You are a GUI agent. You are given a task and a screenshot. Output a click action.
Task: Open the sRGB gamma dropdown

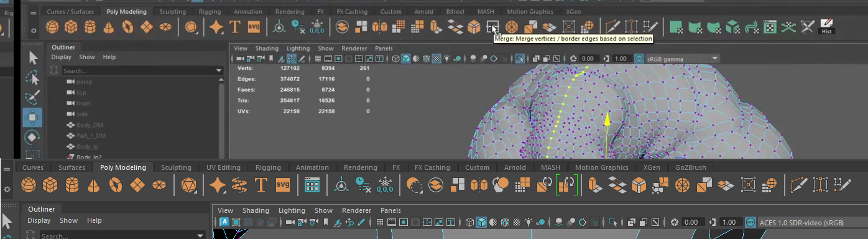point(682,59)
